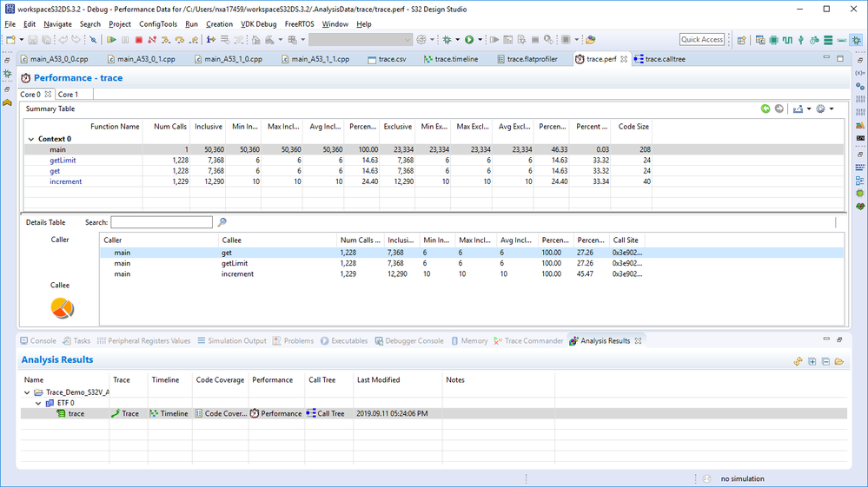This screenshot has width=868, height=487.
Task: Click the get function link in Summary Table
Action: [55, 171]
